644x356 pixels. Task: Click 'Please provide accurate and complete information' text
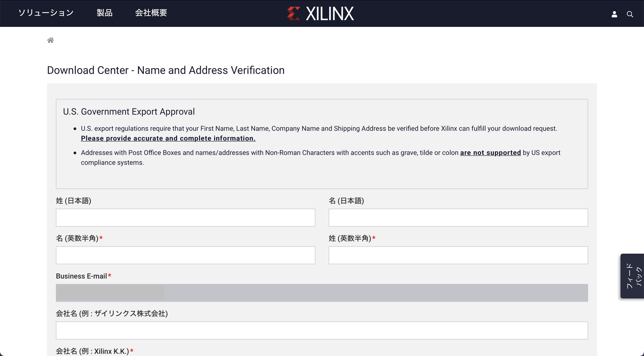coord(168,138)
